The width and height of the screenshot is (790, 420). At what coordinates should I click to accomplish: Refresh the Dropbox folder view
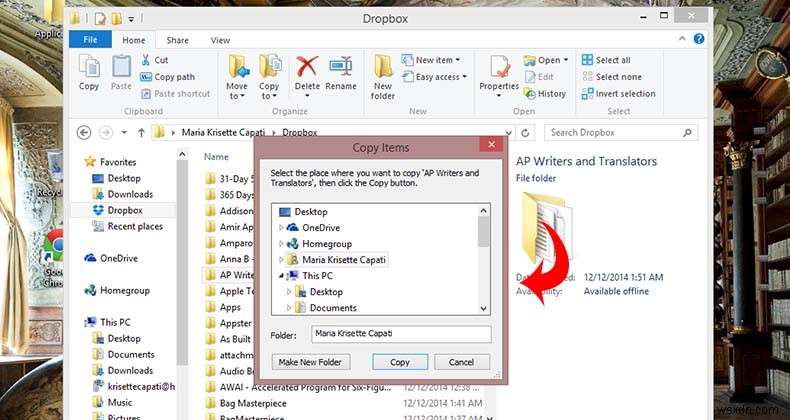coord(525,133)
